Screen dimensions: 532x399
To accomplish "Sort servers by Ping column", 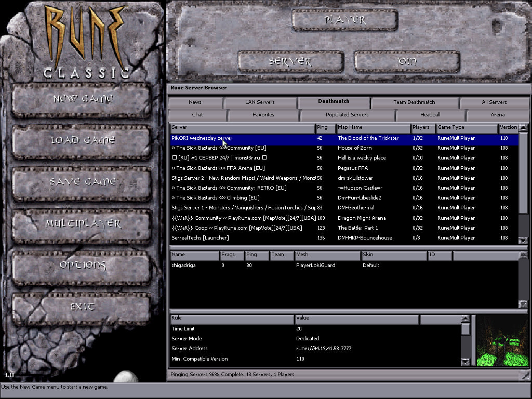I will click(x=325, y=127).
